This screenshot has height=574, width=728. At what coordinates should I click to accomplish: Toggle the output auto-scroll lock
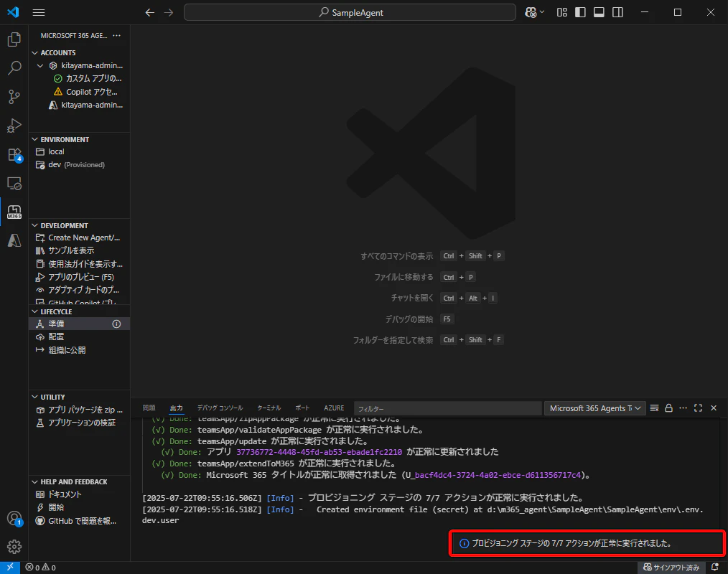point(668,408)
